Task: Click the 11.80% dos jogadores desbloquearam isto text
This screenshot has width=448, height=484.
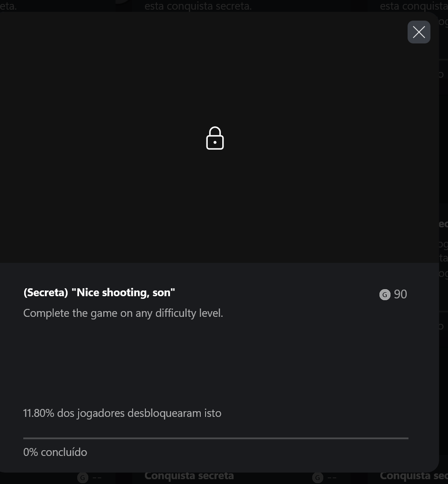Action: (123, 413)
